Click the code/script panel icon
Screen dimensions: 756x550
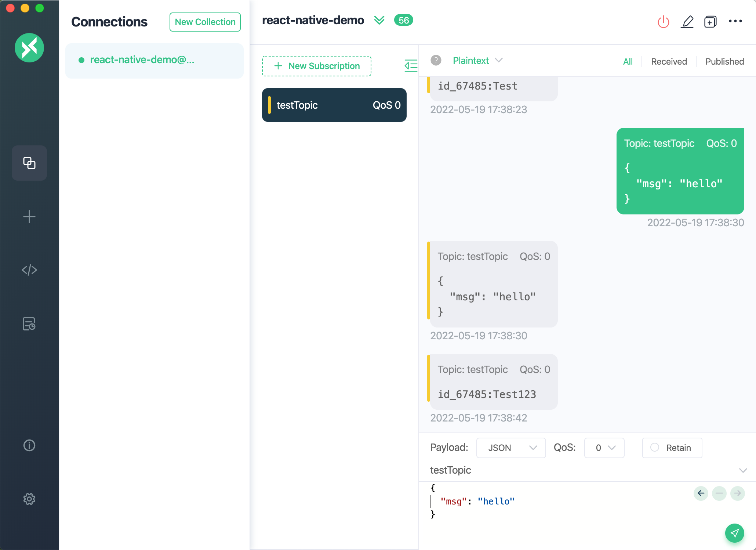click(x=29, y=269)
